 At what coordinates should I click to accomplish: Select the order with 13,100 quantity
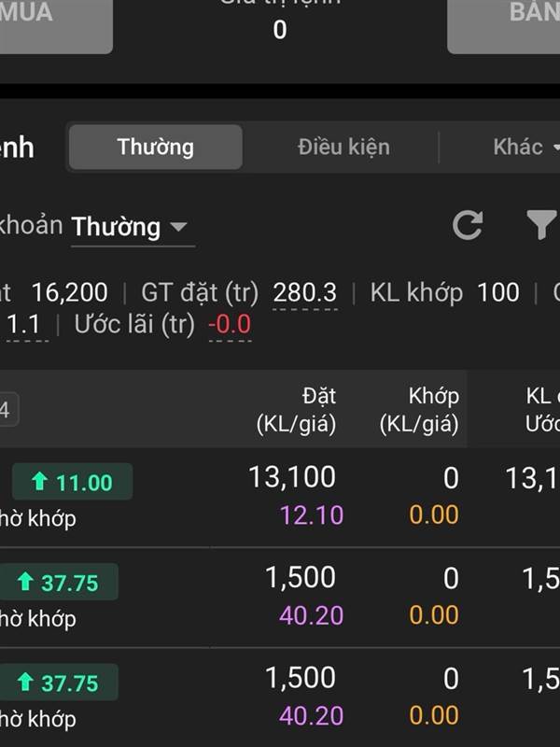click(292, 477)
